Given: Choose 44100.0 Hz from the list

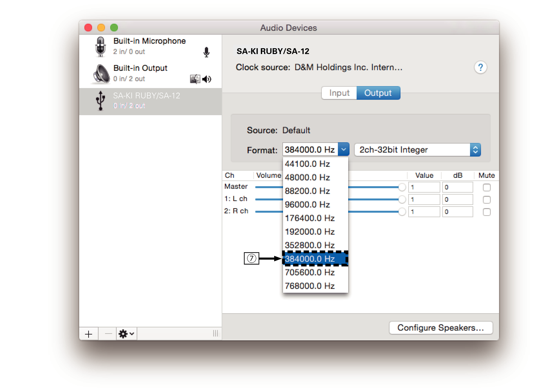Looking at the screenshot, I should 315,164.
